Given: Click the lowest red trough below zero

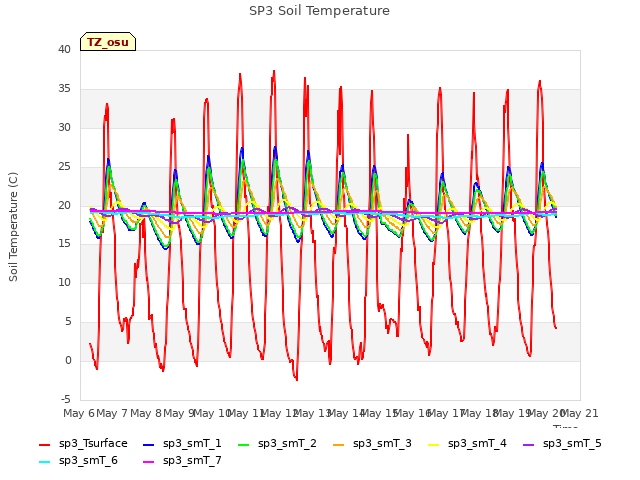Looking at the screenshot, I should (x=296, y=379).
